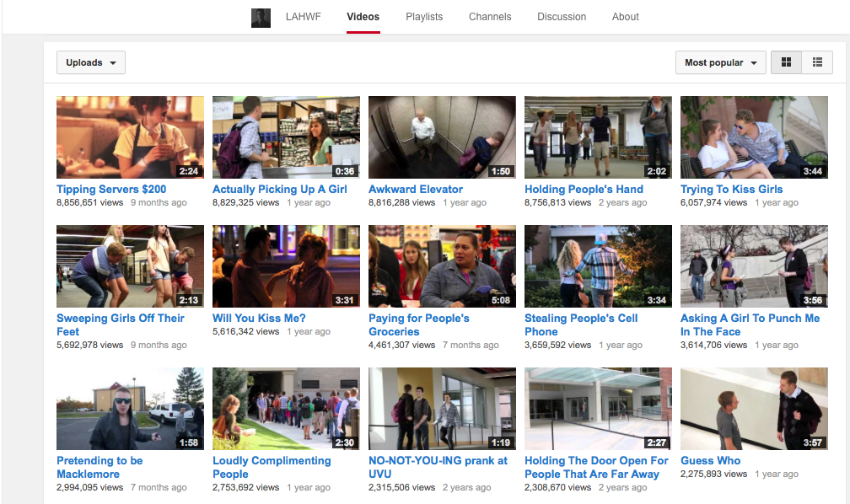The image size is (850, 504).
Task: Click the LAHWF channel avatar icon
Action: click(261, 18)
